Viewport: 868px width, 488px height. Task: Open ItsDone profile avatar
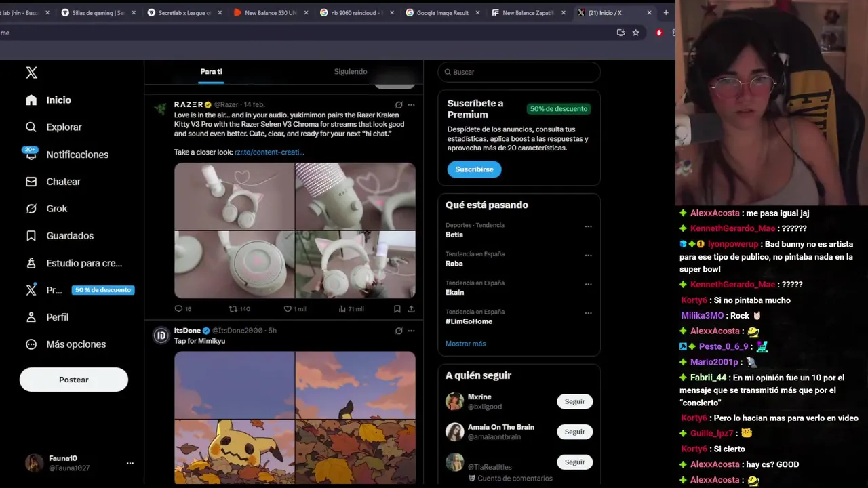(161, 335)
